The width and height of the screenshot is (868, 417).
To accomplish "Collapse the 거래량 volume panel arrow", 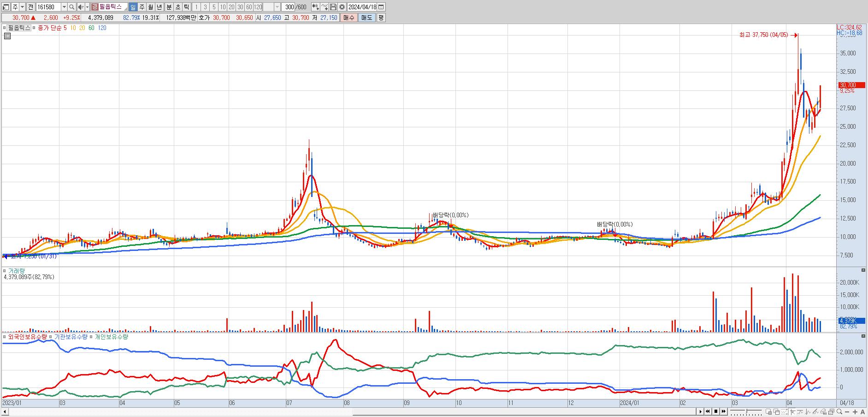I will point(863,270).
